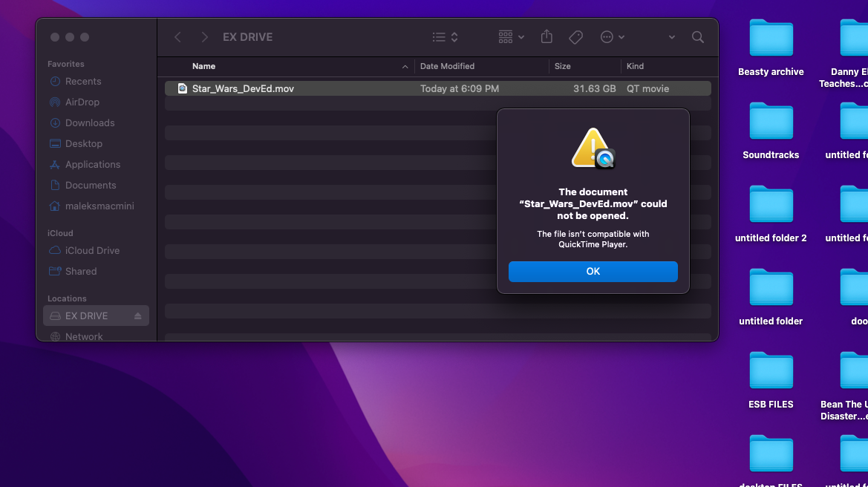Click the warning icon in the dialog
The height and width of the screenshot is (487, 868).
[593, 148]
